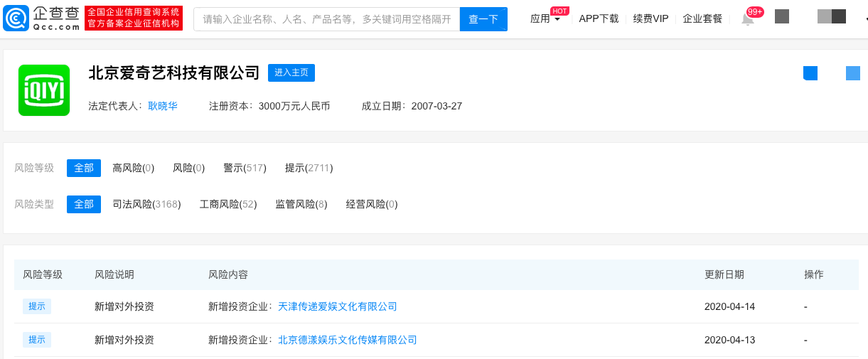Click the company name 北京爱奇艺科技有限公司
Viewport: 868px width, 359px height.
point(174,73)
